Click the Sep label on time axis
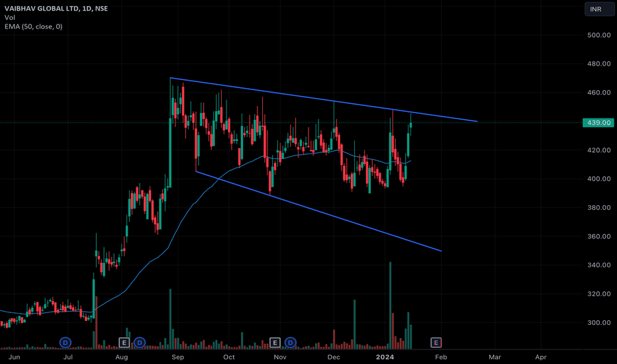Viewport: 617px width, 364px height. click(178, 357)
